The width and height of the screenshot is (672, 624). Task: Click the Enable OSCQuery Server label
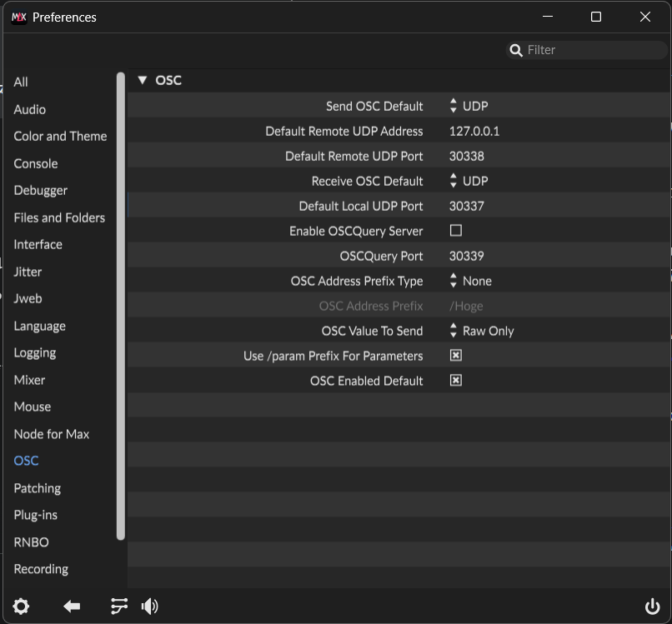(356, 231)
